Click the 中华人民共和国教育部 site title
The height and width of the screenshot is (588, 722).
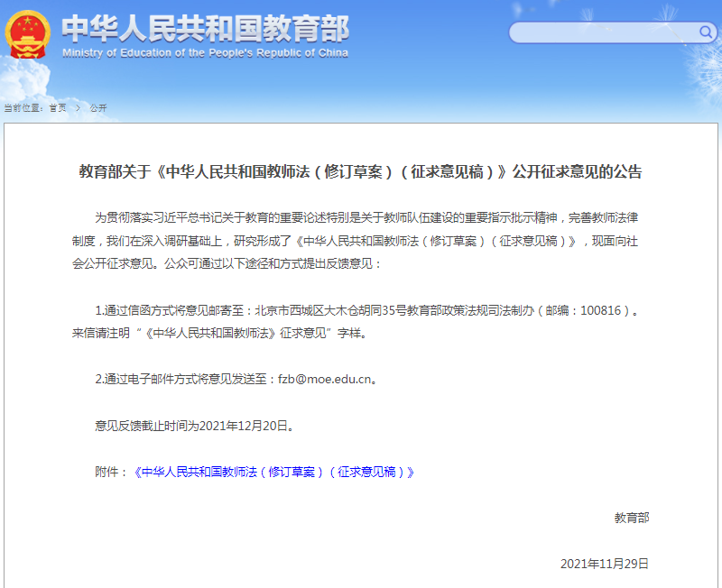(206, 29)
